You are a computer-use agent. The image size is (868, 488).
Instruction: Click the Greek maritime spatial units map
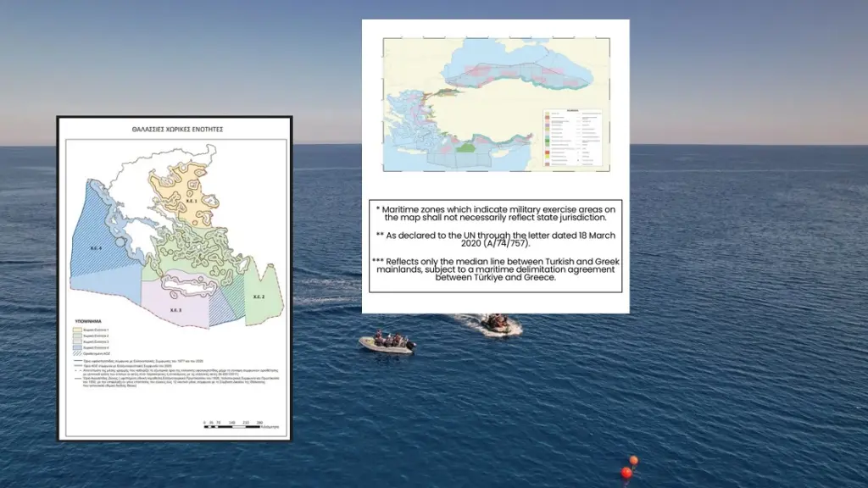tap(174, 254)
